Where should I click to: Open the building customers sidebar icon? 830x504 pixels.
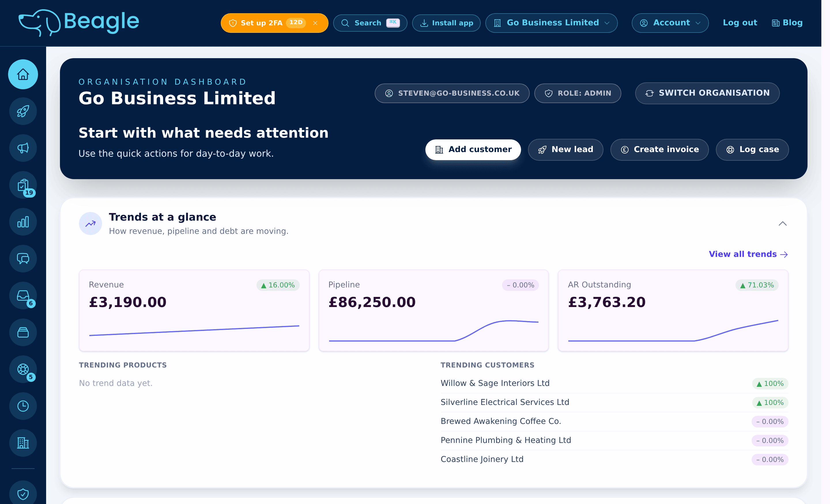click(23, 443)
